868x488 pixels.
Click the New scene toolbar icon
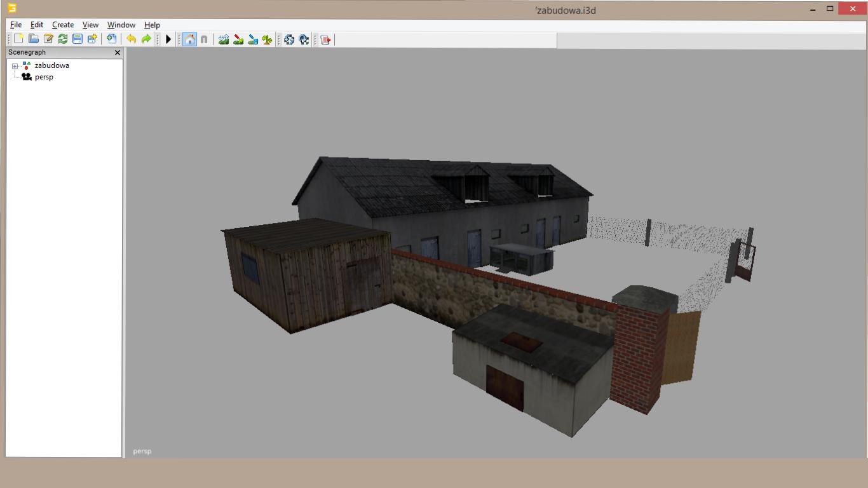click(x=18, y=39)
